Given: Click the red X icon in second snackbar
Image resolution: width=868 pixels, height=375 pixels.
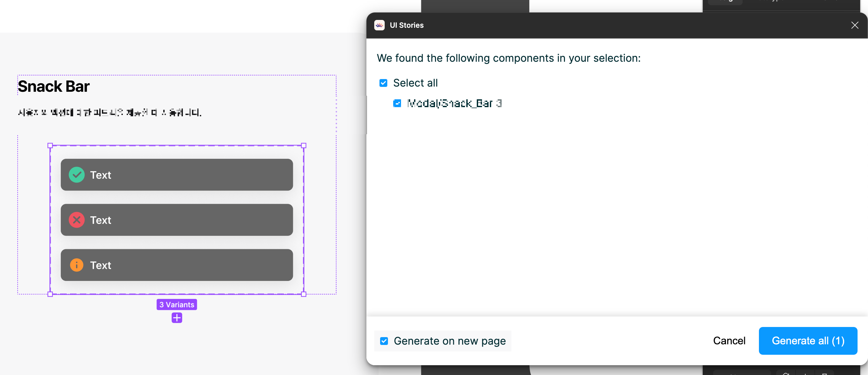Looking at the screenshot, I should coord(76,220).
